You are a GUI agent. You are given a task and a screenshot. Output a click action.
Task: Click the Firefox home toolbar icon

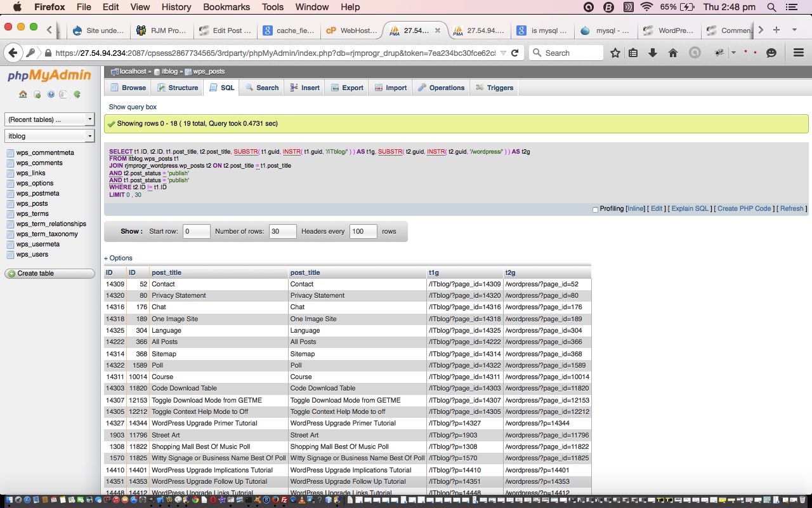click(x=673, y=53)
